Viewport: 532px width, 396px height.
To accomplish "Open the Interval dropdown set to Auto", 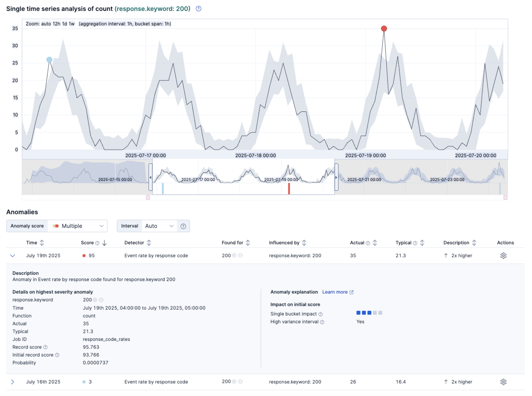I will pyautogui.click(x=159, y=226).
